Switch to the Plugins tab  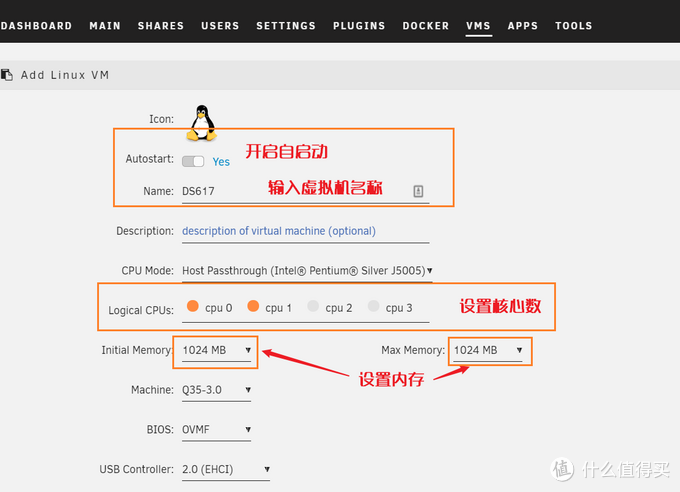coord(359,26)
